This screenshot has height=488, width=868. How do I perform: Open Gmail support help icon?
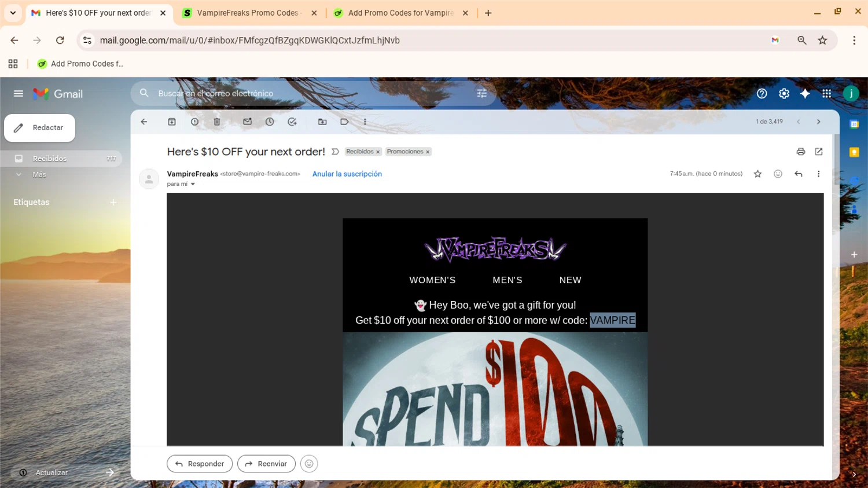[x=762, y=94]
